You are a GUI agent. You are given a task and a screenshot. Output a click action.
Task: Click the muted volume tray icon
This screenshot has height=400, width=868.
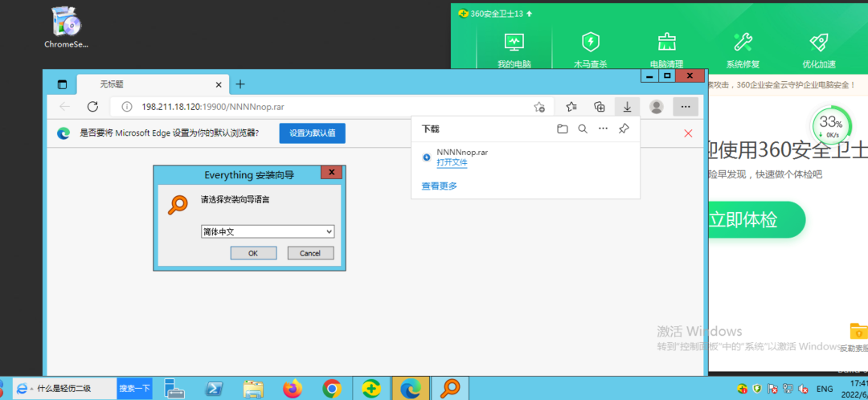[x=803, y=389]
